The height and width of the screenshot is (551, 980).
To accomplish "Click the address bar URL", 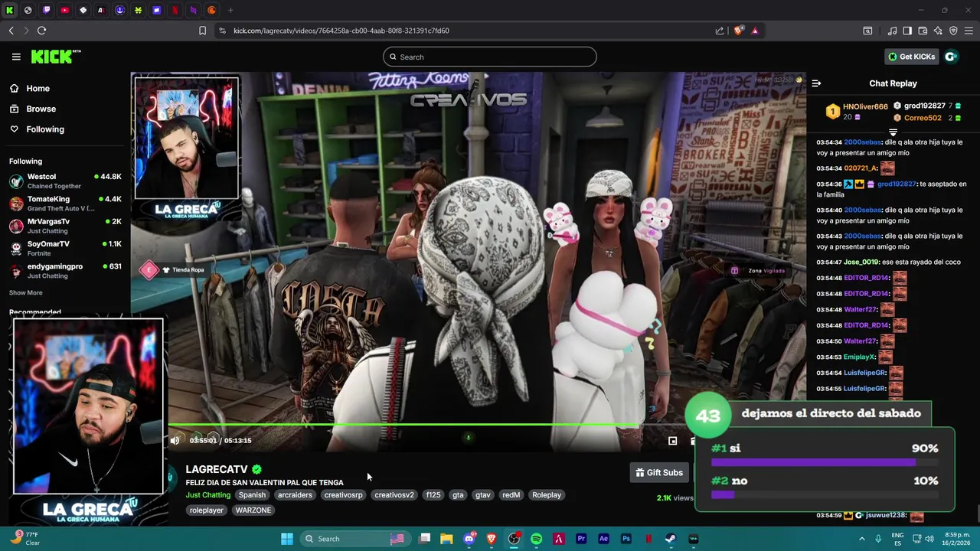I will click(x=341, y=31).
